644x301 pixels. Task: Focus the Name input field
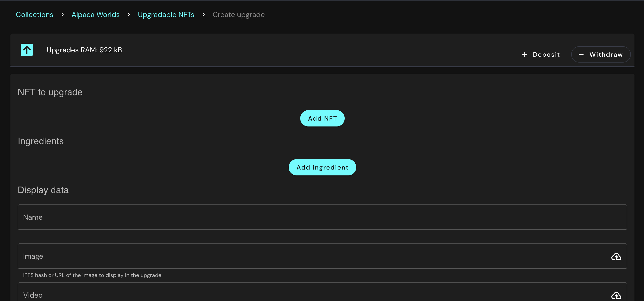pos(322,217)
